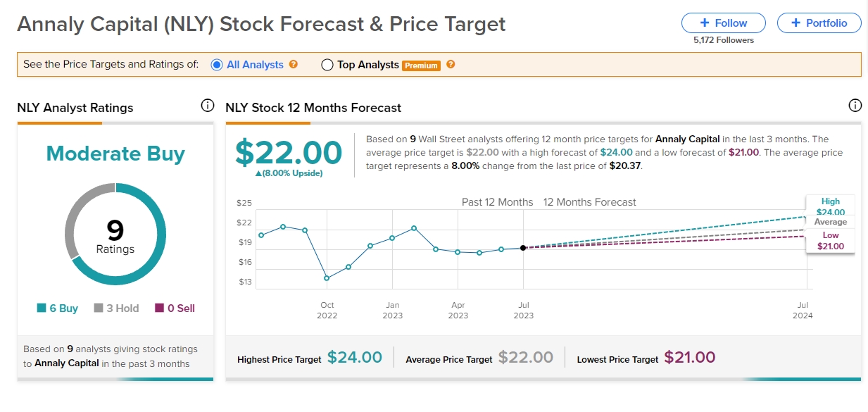Click the Jul 2023 black data point
Image resolution: width=868 pixels, height=412 pixels.
522,248
